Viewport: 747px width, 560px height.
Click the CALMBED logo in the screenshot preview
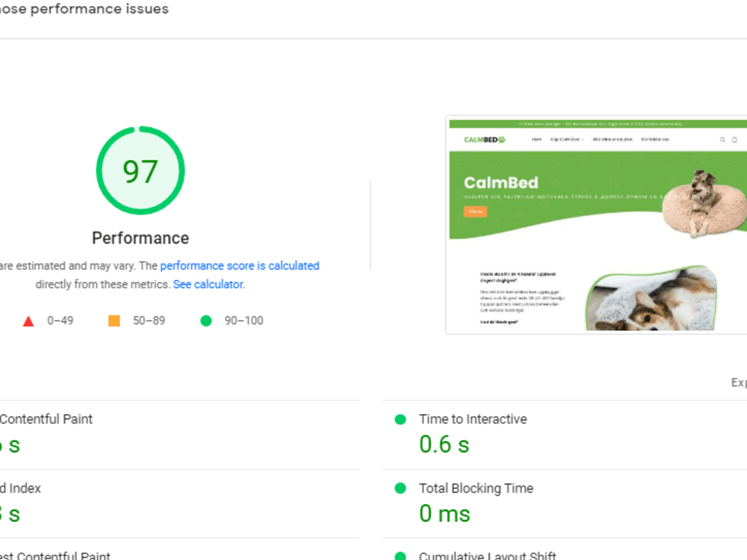(x=485, y=140)
